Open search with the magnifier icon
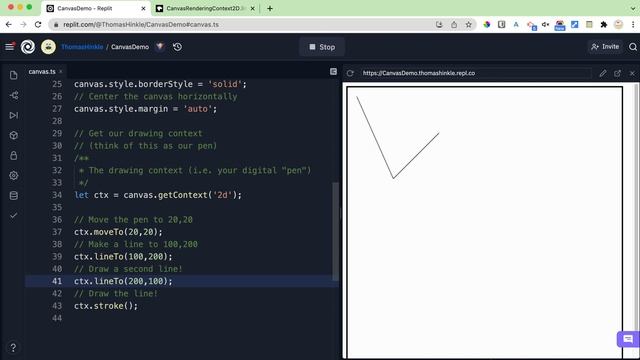This screenshot has width=640, height=360. [633, 47]
